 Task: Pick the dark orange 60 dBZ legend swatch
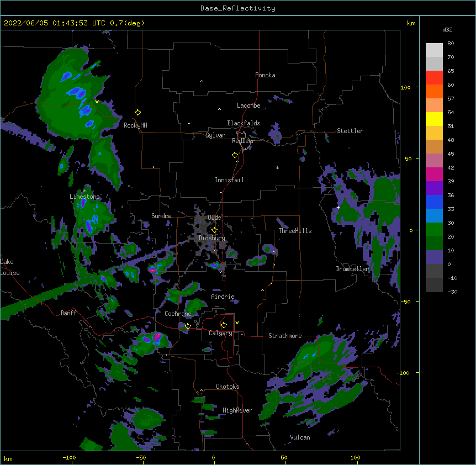434,91
